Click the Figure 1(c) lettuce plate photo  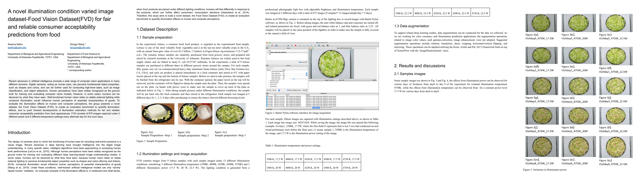(230, 113)
